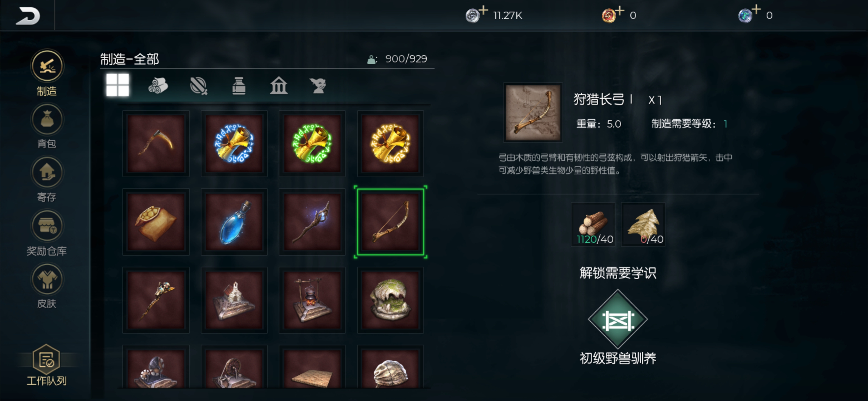Filter by goblin creature tab
The width and height of the screenshot is (868, 401).
tap(318, 85)
